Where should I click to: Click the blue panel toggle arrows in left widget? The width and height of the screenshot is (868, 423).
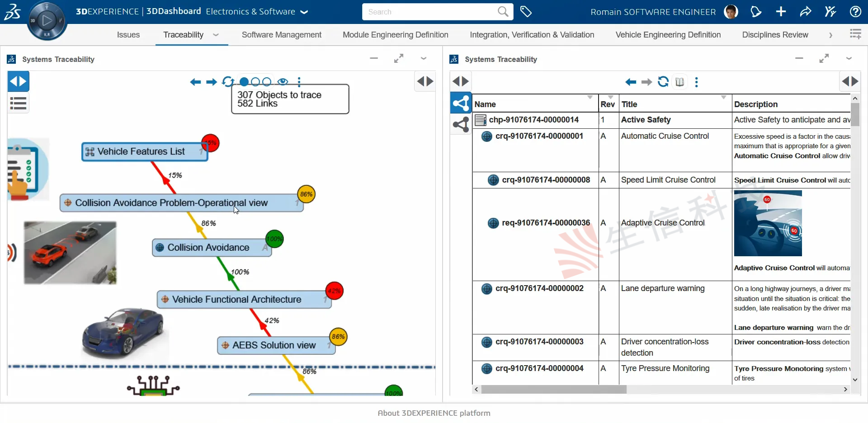[x=19, y=81]
